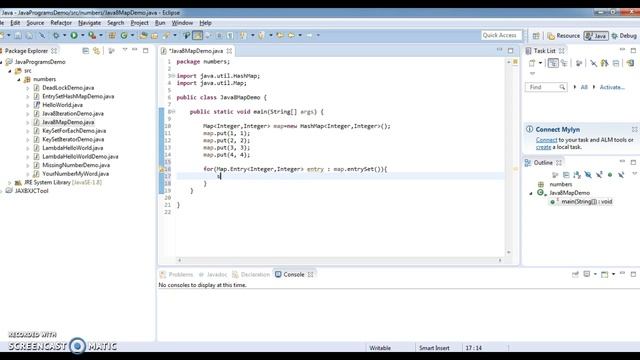The height and width of the screenshot is (360, 640).
Task: Close the Connect Mylyn notice
Action: [x=634, y=129]
